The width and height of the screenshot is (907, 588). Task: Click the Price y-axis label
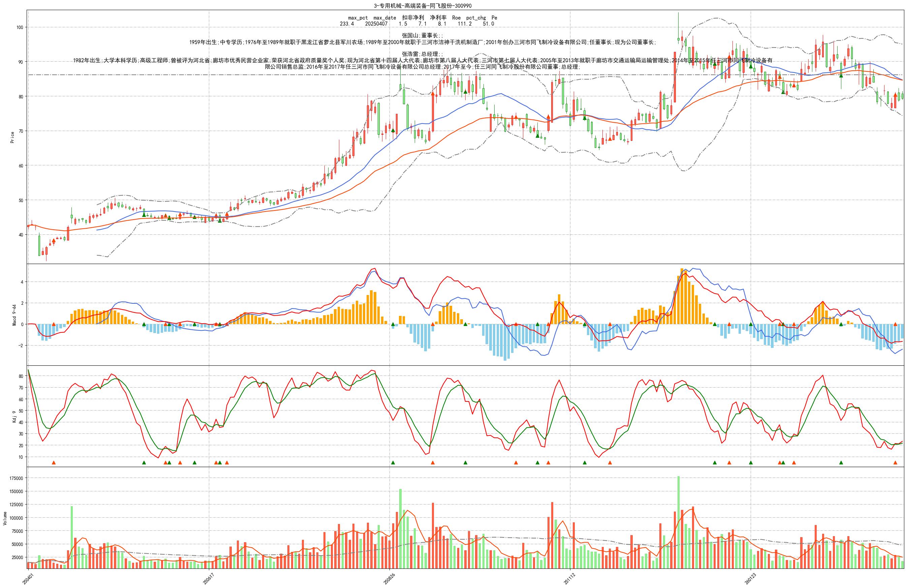(12, 137)
